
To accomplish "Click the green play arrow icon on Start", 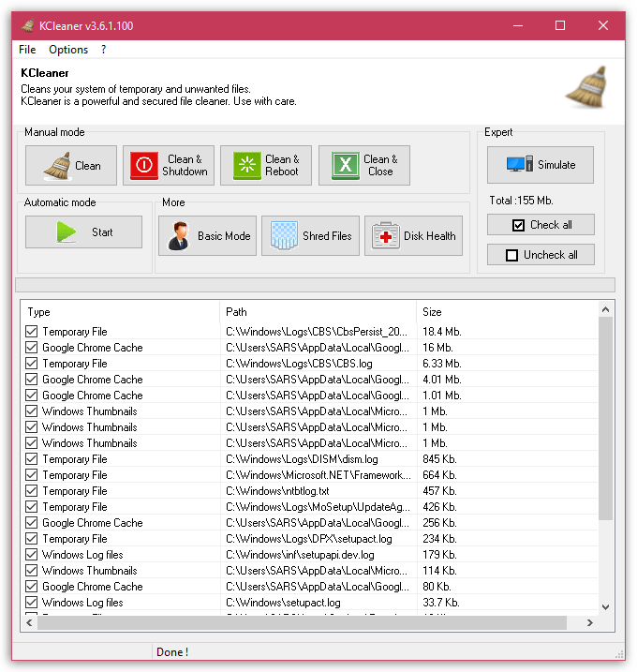I will (66, 232).
